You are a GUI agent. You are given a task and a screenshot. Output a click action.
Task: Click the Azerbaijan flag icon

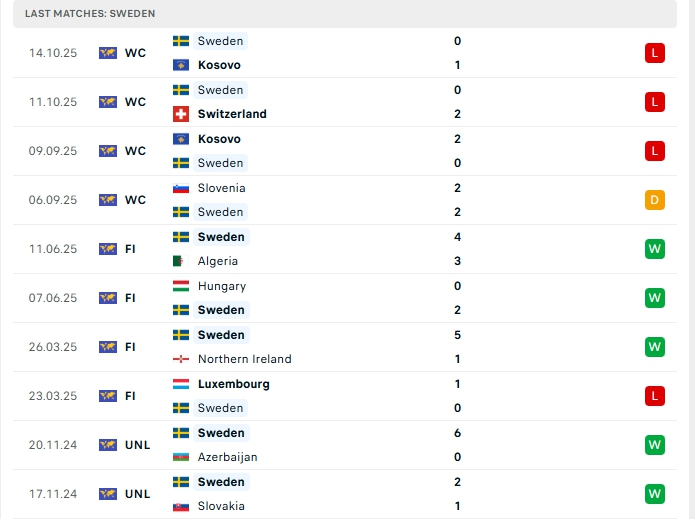click(x=181, y=457)
